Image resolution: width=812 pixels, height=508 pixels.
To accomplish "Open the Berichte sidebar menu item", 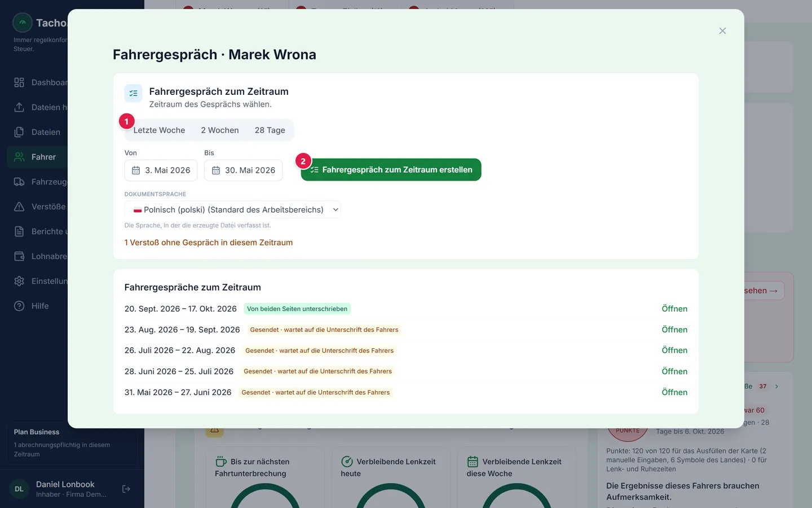I will coord(39,231).
